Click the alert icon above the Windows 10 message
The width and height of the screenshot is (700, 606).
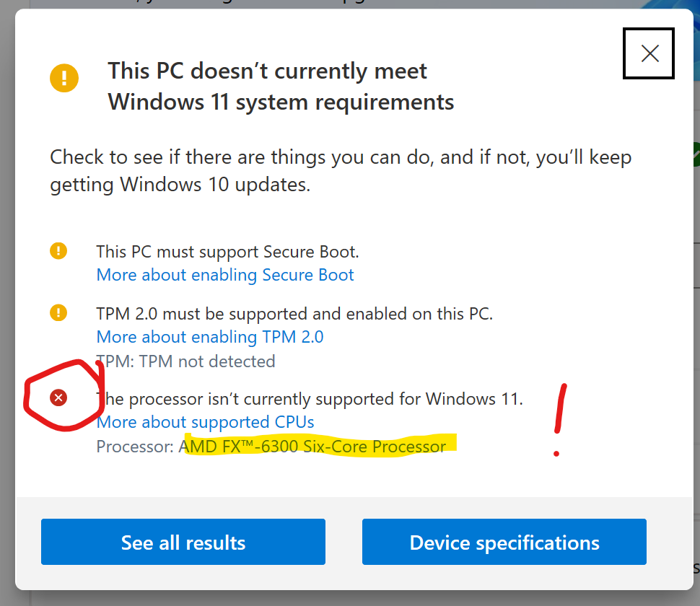coord(64,78)
